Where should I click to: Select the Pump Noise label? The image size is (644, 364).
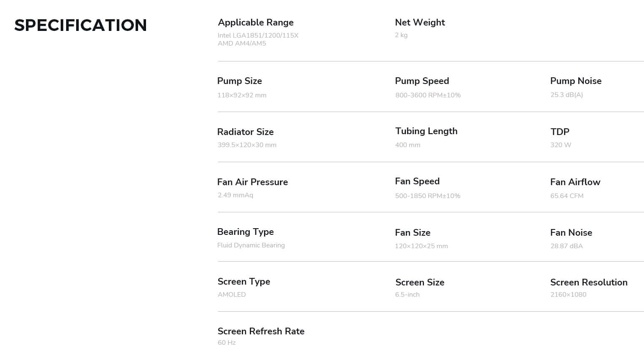[x=576, y=81]
